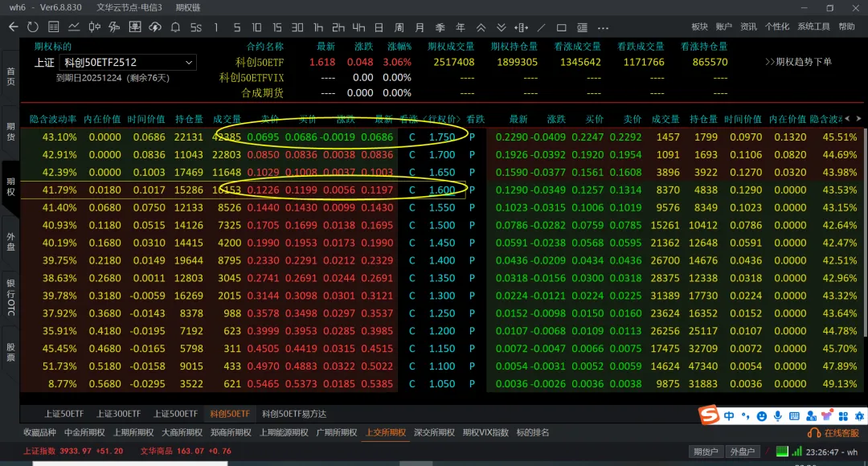
Task: Click the column scroll left arrow
Action: click(847, 118)
